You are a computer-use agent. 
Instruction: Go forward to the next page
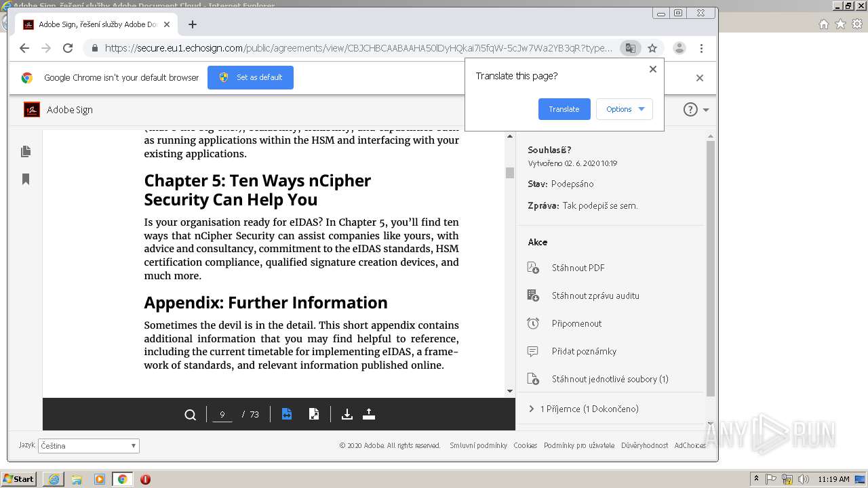pos(46,48)
